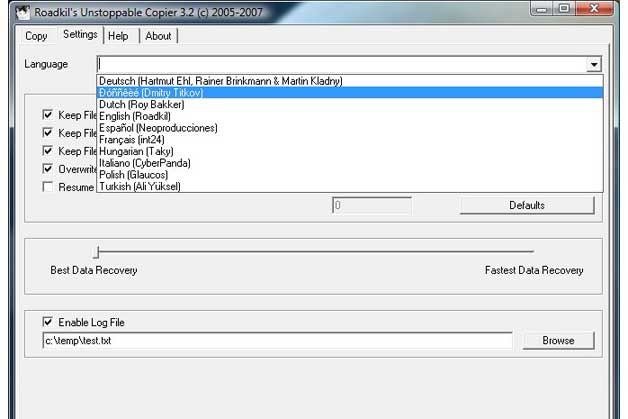Select the Dmitry Titkov language option
The height and width of the screenshot is (419, 628).
(x=350, y=93)
